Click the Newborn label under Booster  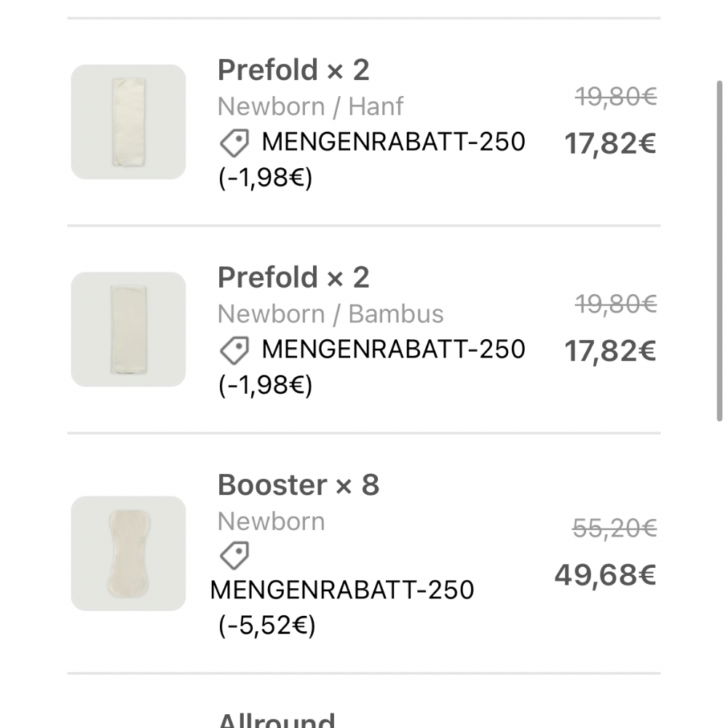271,522
